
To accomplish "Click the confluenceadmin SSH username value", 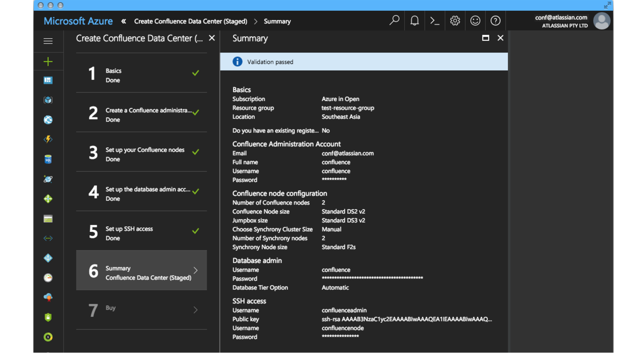I will 344,310.
